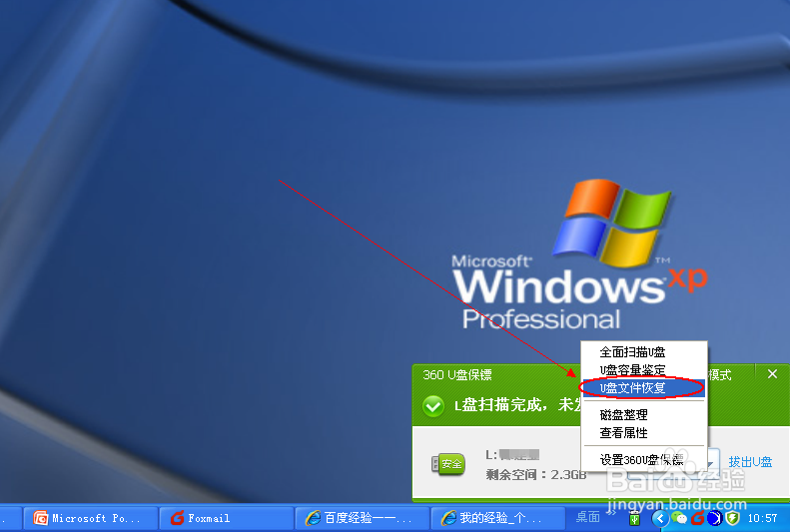Click the 桌面 toolbar label on taskbar
Viewport: 790px width, 532px height.
pyautogui.click(x=587, y=517)
